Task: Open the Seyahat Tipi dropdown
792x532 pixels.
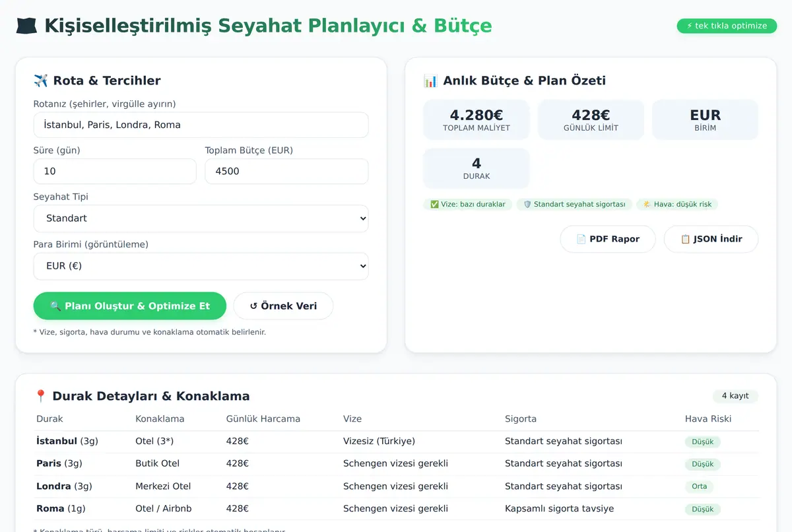Action: click(201, 218)
